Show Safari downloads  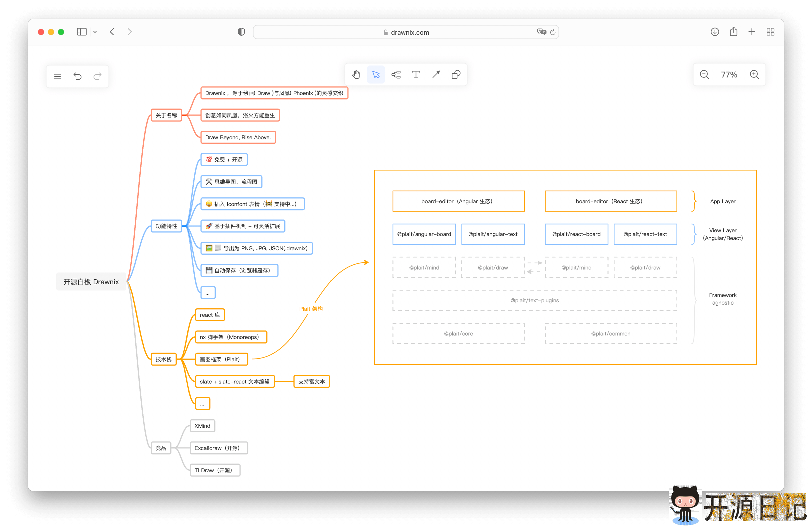715,32
